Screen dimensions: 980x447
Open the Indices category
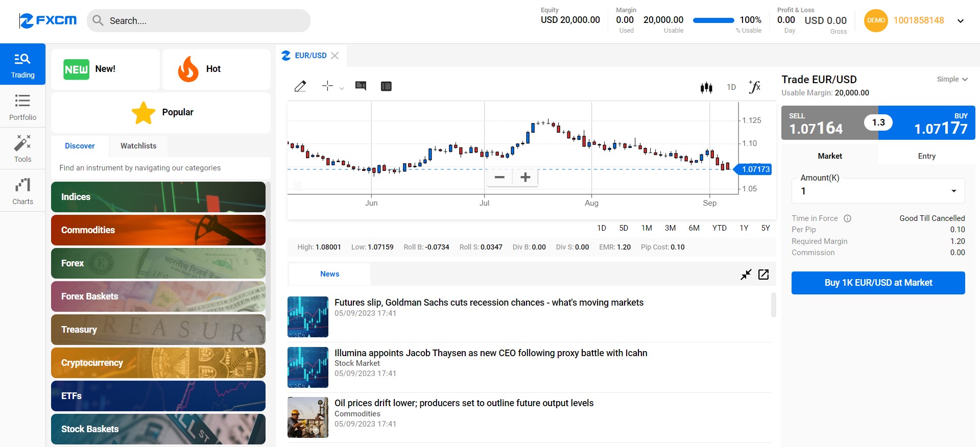pos(158,197)
